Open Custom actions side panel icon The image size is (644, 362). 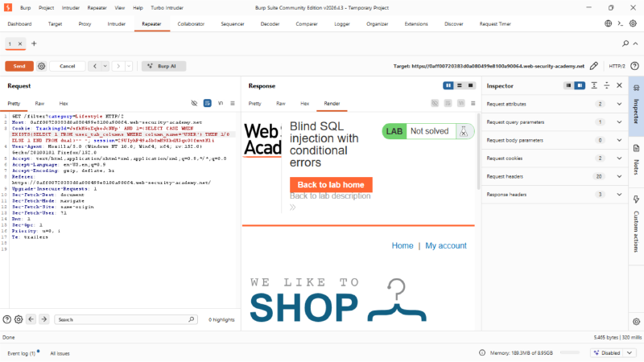pyautogui.click(x=636, y=200)
